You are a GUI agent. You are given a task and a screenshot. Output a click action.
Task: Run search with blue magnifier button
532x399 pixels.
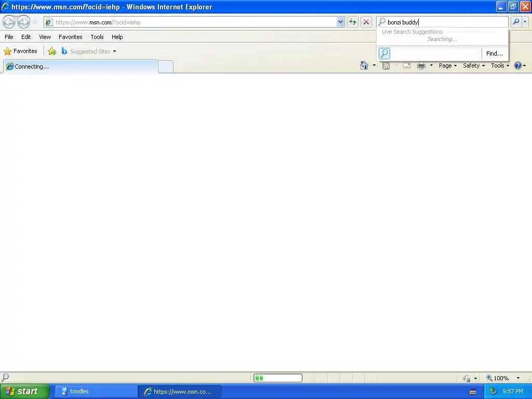516,22
